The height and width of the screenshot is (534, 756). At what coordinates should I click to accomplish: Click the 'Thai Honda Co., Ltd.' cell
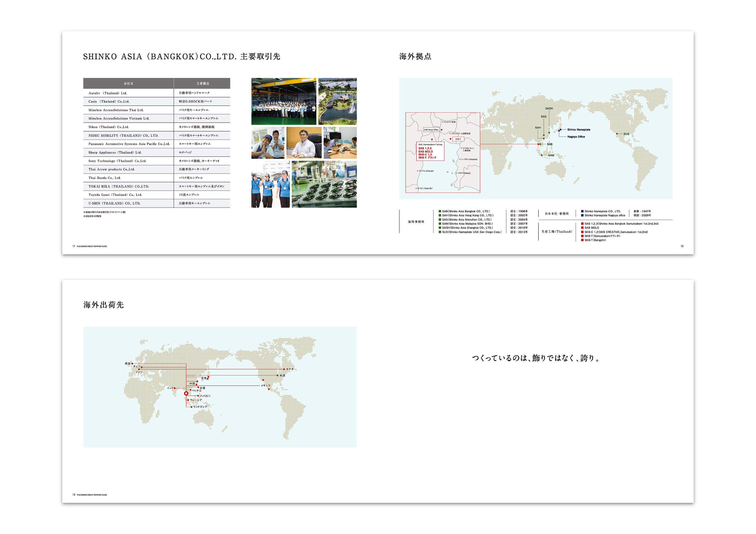point(129,178)
